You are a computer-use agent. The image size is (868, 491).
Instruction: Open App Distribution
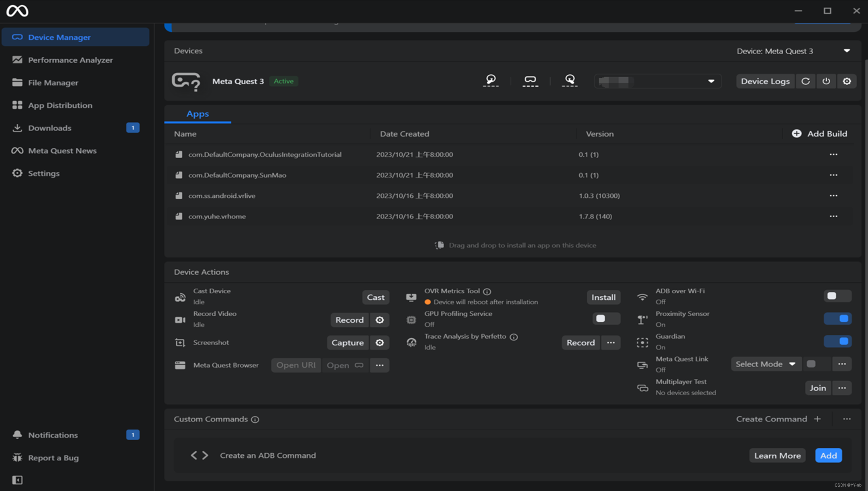click(60, 105)
